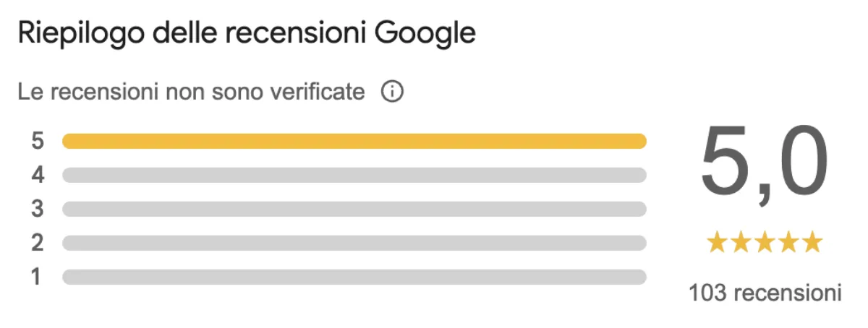Screen dimensions: 868x328
Task: Select the yellow 5-star rating bar
Action: point(354,141)
